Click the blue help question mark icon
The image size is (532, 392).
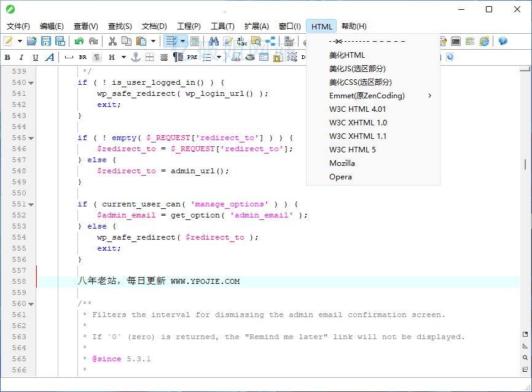tap(503, 41)
